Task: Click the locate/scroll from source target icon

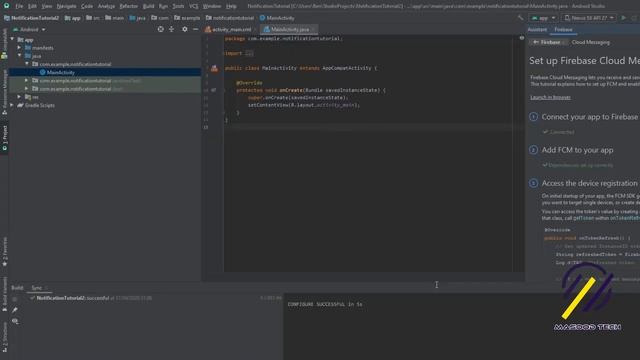Action: [160, 29]
